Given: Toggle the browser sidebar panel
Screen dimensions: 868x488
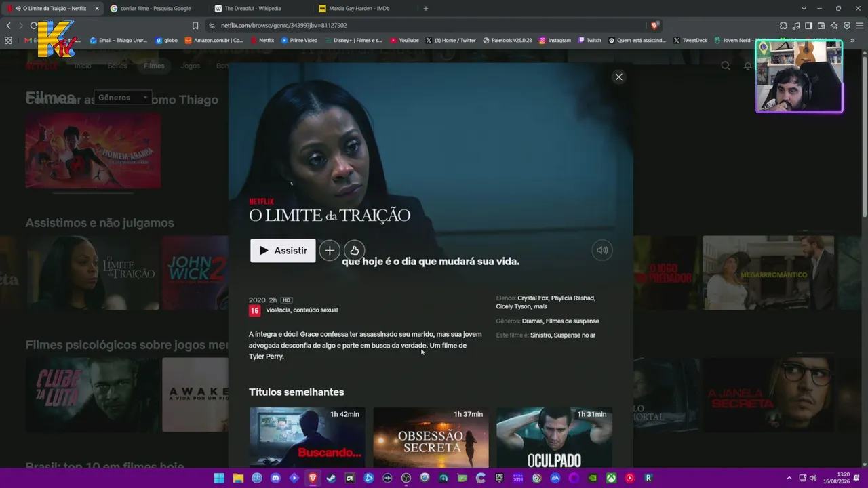Looking at the screenshot, I should click(x=808, y=26).
